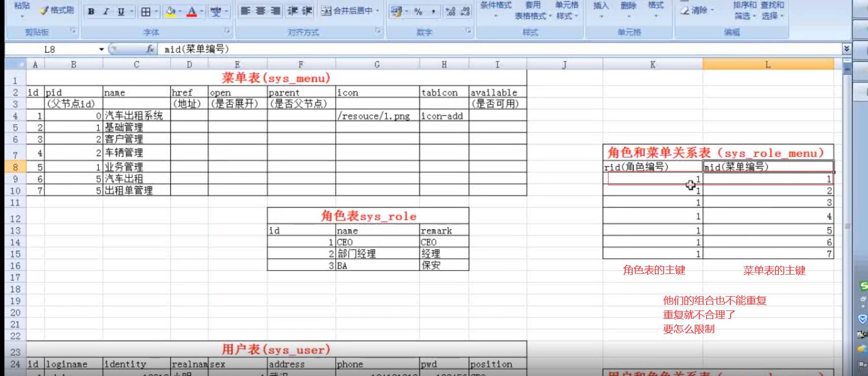
Task: Click the fx insert function icon
Action: [150, 49]
